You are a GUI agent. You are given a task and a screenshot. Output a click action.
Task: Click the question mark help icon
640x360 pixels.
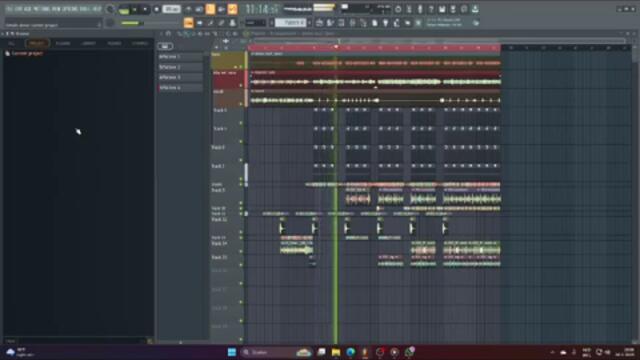[x=431, y=9]
